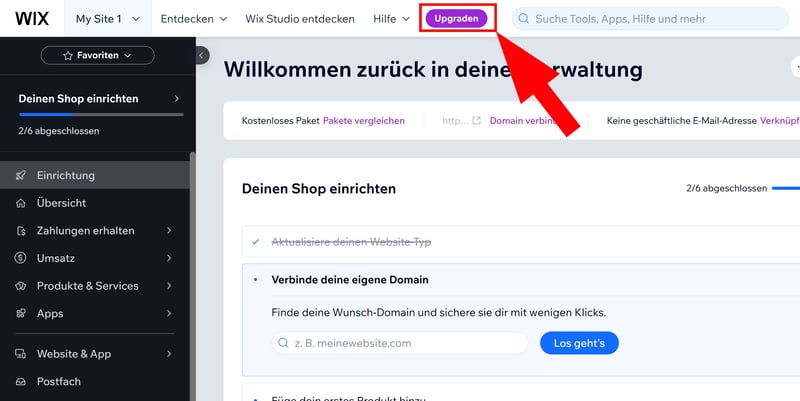Click the Postfach inbox icon

pos(20,382)
